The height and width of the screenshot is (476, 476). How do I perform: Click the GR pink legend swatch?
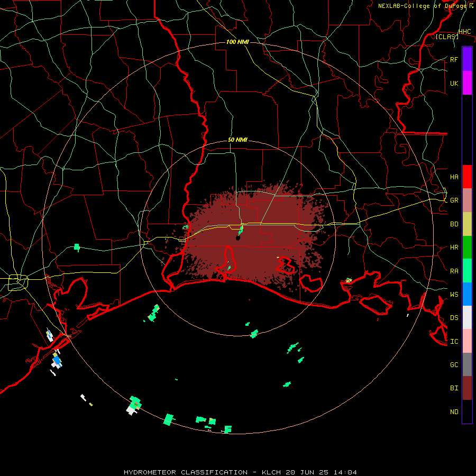click(467, 200)
